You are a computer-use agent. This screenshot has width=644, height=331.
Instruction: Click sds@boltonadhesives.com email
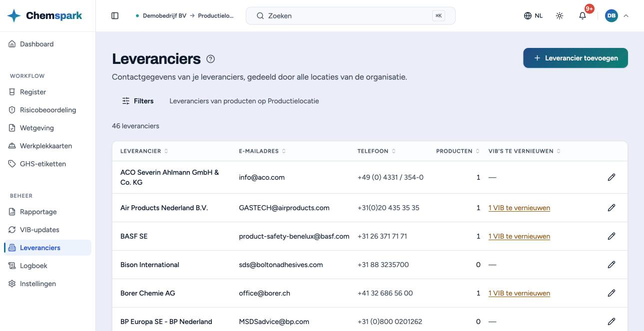281,265
